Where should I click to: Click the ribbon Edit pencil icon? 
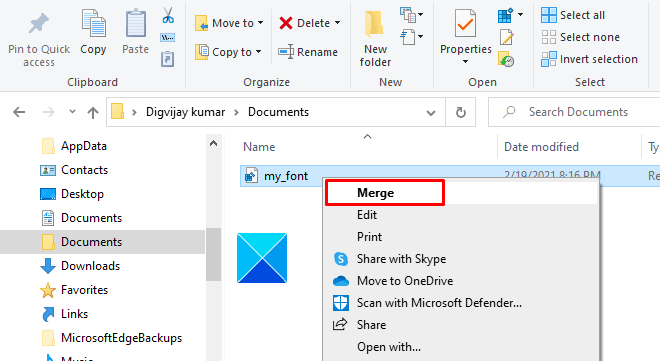click(x=506, y=37)
